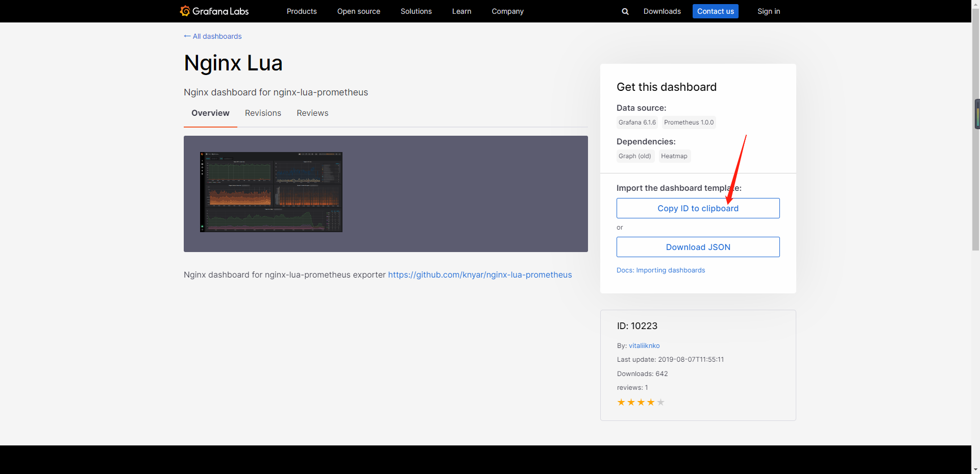Screen dimensions: 980x474
Task: Switch to the Reviews tab
Action: 312,113
